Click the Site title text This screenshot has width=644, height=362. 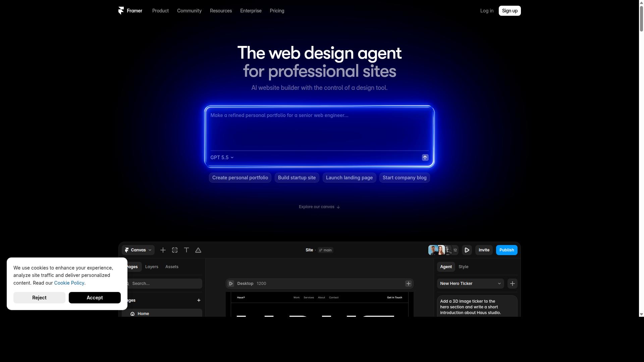point(309,250)
